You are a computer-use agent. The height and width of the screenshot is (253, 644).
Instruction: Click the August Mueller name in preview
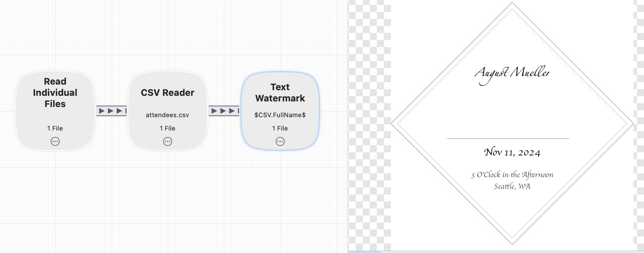coord(512,73)
